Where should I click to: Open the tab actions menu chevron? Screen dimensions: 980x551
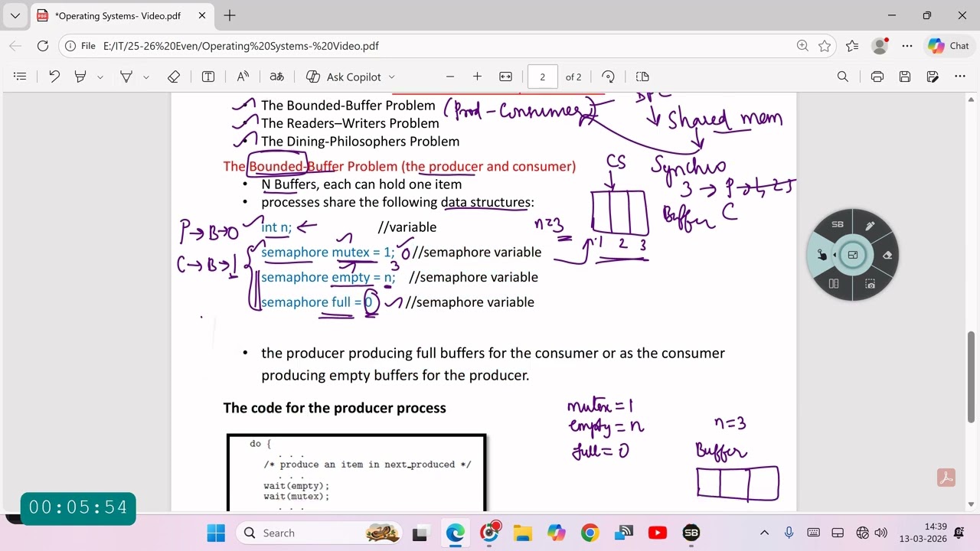pos(15,15)
